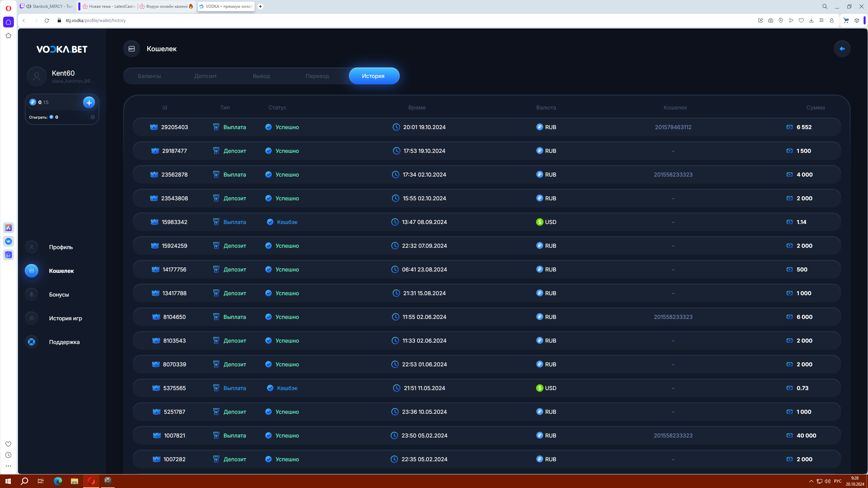
Task: Click the browser reload button
Action: click(x=47, y=20)
